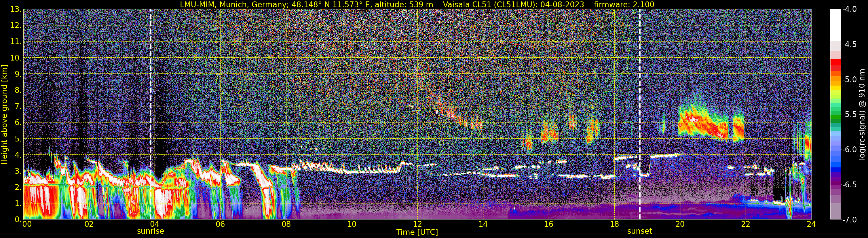Screen dimensions: 868x238
Task: Click the '18' time tick label
Action: pos(614,224)
